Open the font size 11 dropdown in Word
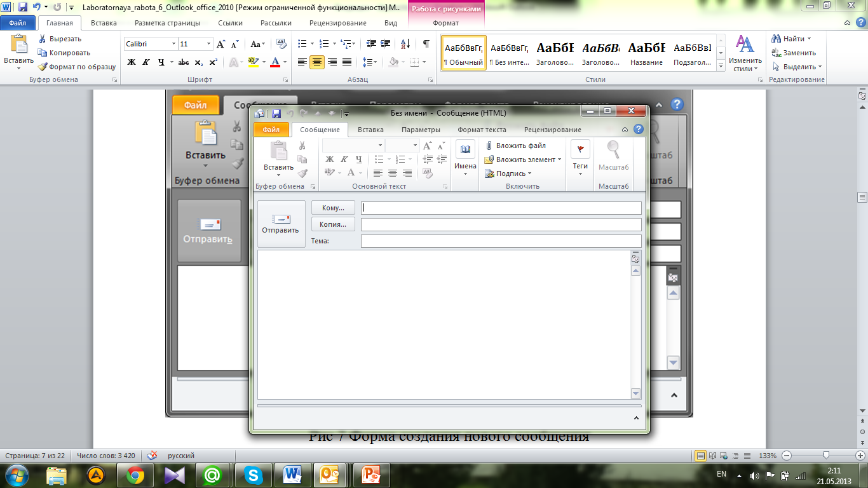The image size is (868, 488). pyautogui.click(x=208, y=44)
